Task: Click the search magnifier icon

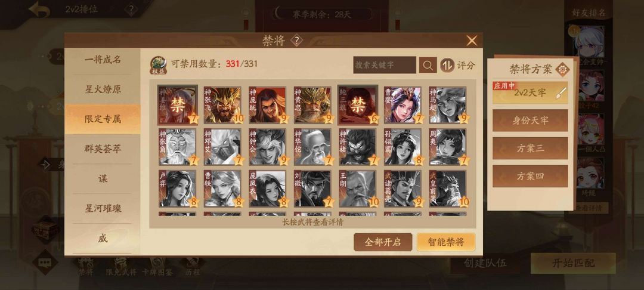Action: tap(428, 65)
